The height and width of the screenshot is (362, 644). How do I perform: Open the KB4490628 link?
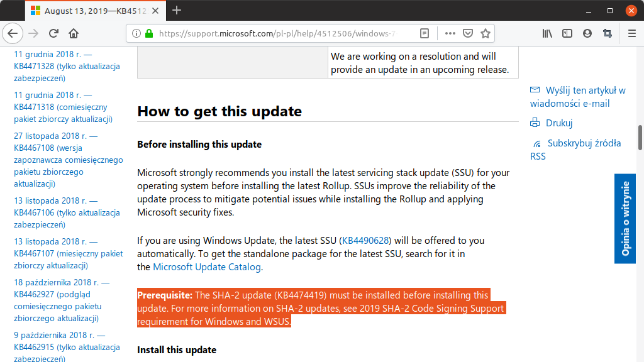[365, 241]
